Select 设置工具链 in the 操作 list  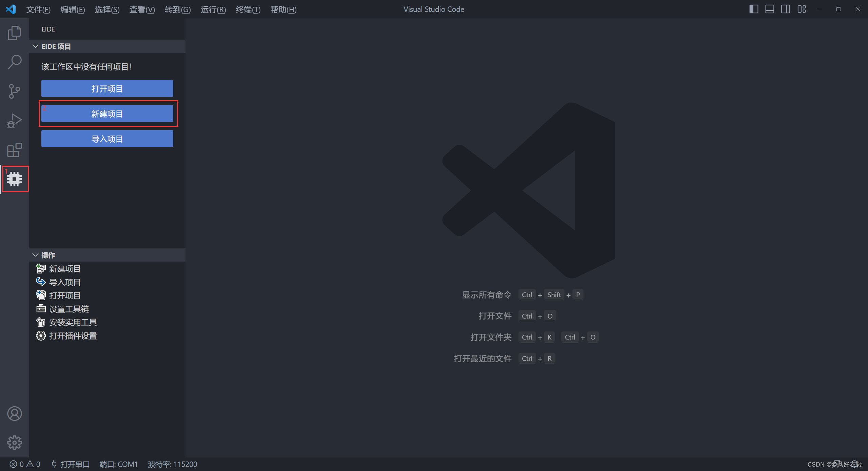pyautogui.click(x=69, y=309)
